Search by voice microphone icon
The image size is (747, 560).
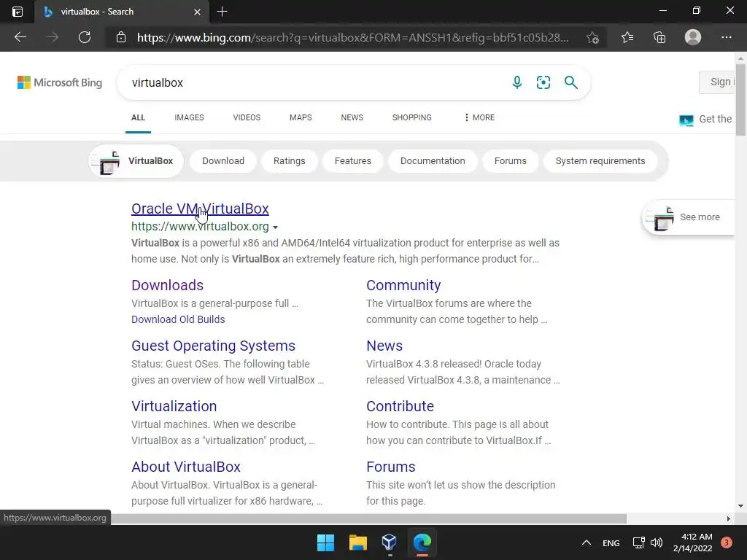click(517, 82)
